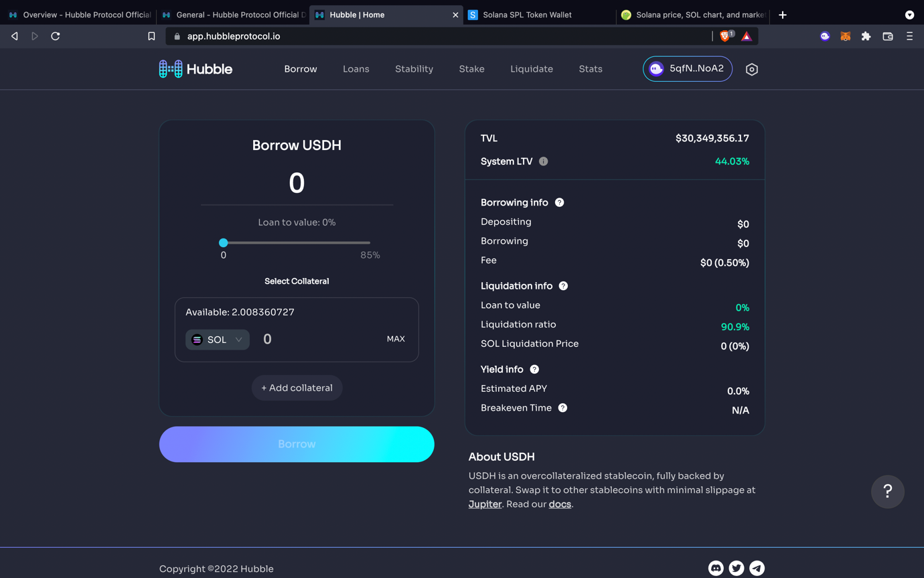Screen dimensions: 924x578
Task: Click the Brave Shields icon
Action: 725,36
